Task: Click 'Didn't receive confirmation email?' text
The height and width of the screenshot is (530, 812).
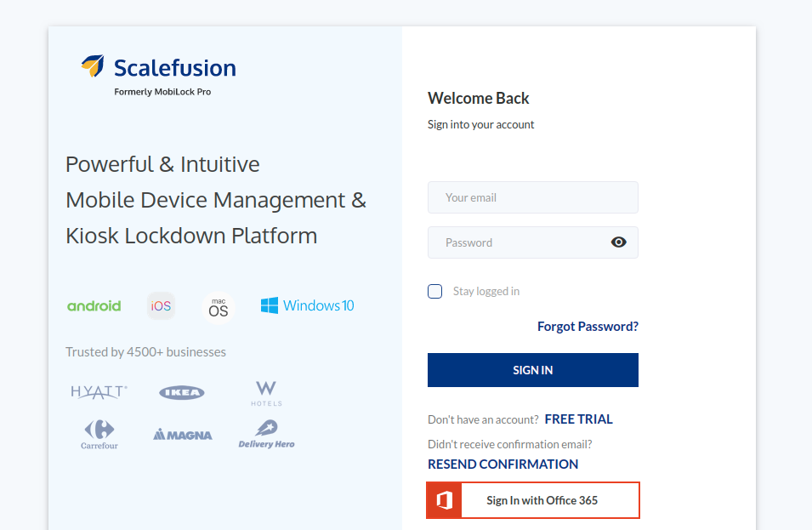Action: (509, 445)
